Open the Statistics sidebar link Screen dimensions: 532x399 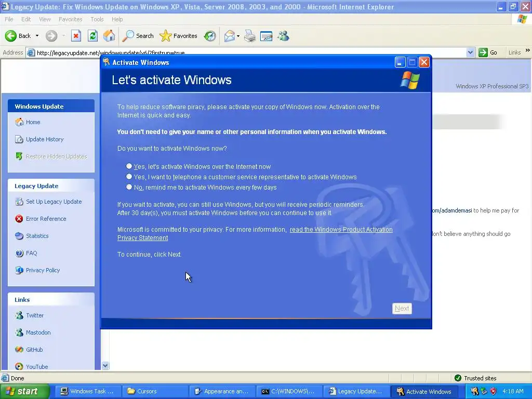[x=32, y=236]
